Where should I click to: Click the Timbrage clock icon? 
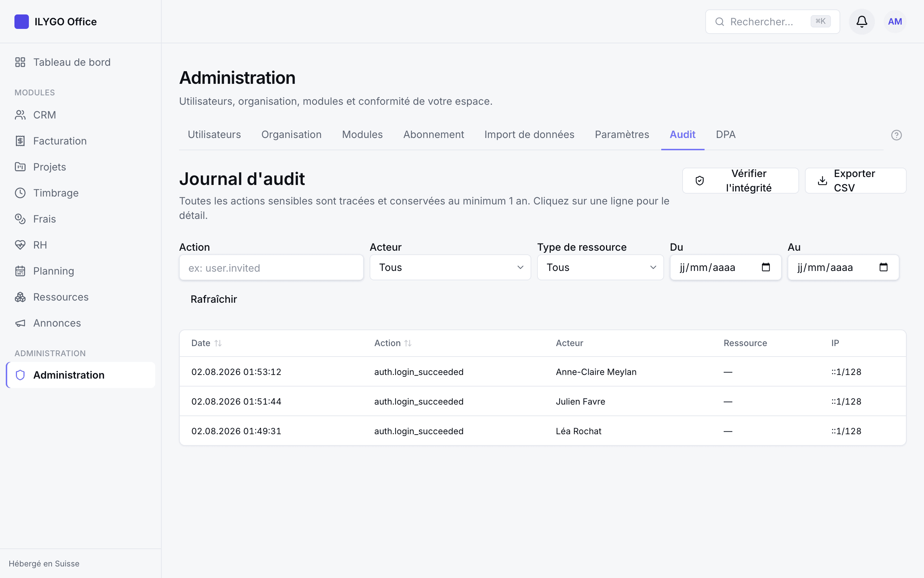[20, 193]
